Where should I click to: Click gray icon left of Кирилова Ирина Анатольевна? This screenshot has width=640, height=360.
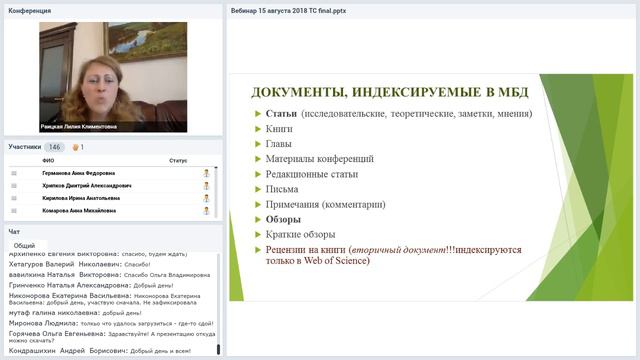14,198
